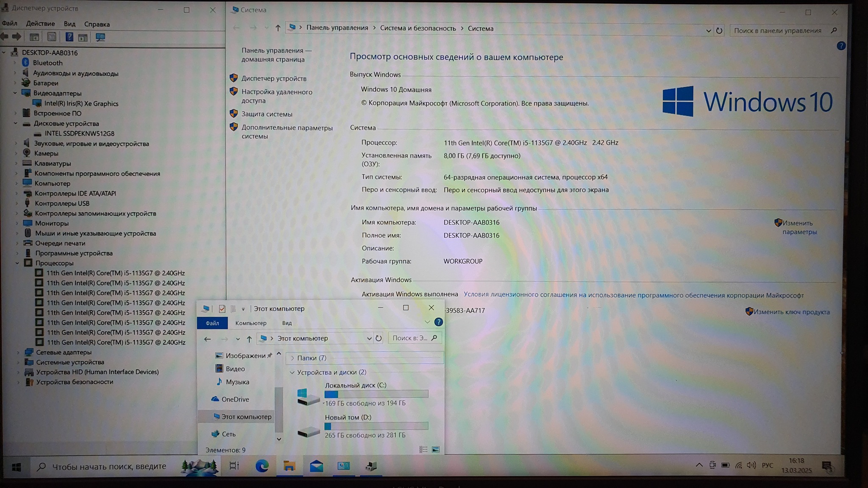Viewport: 868px width, 488px height.
Task: Click the scan for hardware changes monitor icon
Action: (100, 37)
